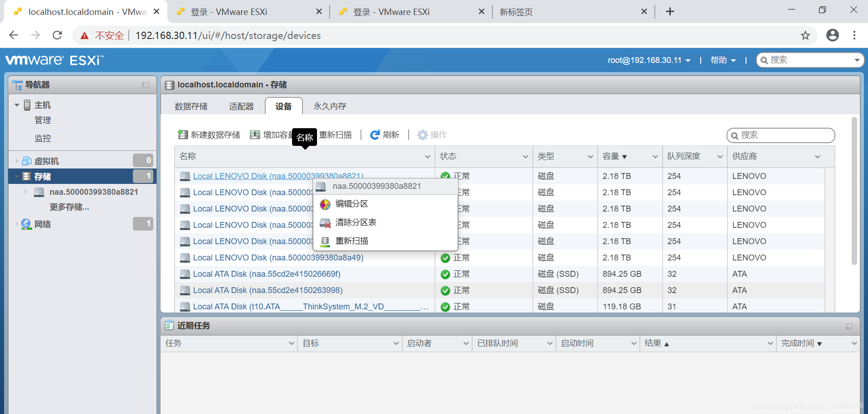Viewport: 868px width, 414px height.
Task: Click the Host icon in the navigator
Action: tap(27, 105)
